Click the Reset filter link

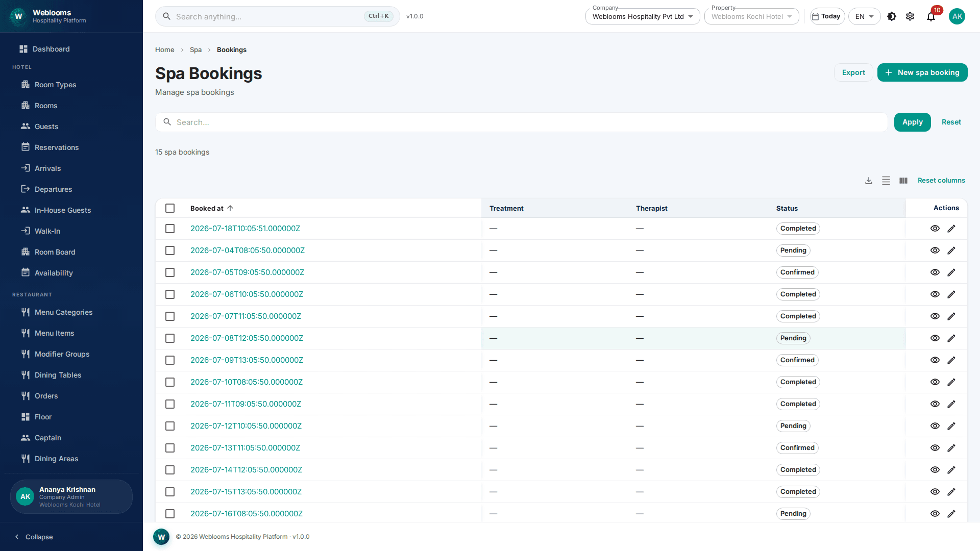click(x=951, y=122)
